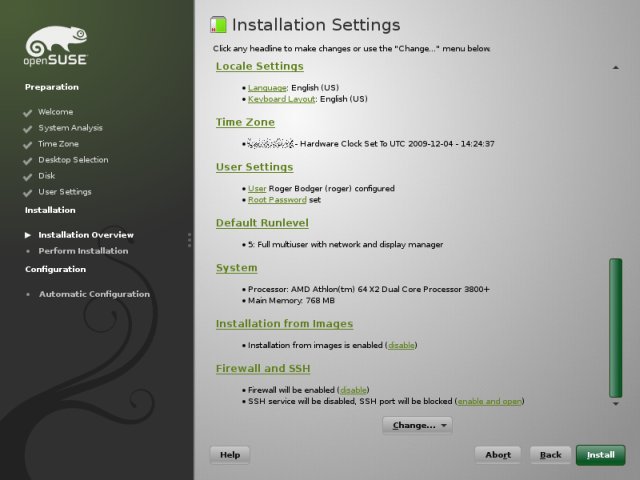Click the sidebar Installation section heading
The width and height of the screenshot is (640, 480).
click(50, 210)
